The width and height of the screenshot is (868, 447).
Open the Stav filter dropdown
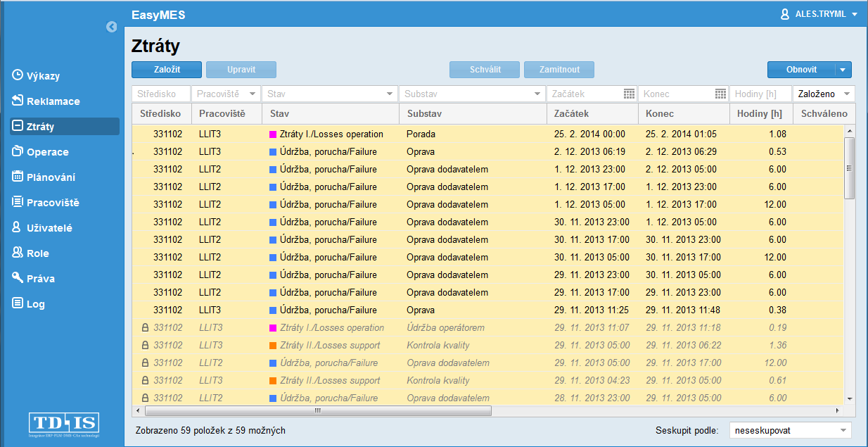pos(390,94)
